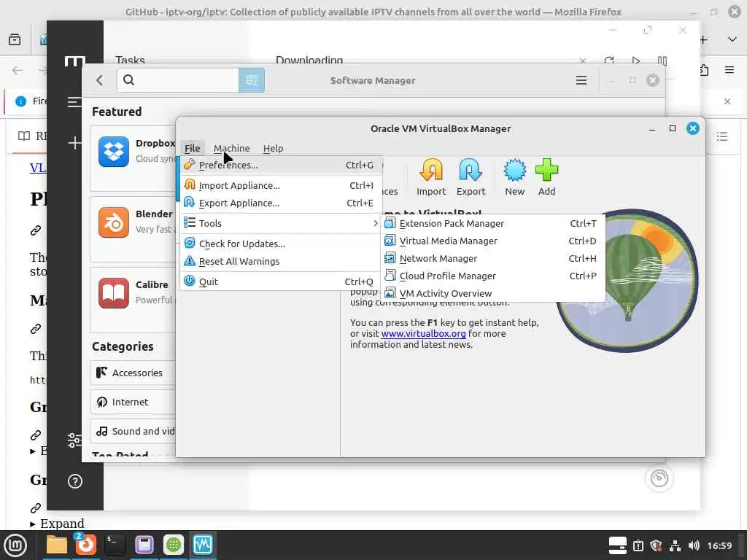The image size is (747, 560).
Task: Switch to Firefox in the taskbar
Action: (86, 545)
